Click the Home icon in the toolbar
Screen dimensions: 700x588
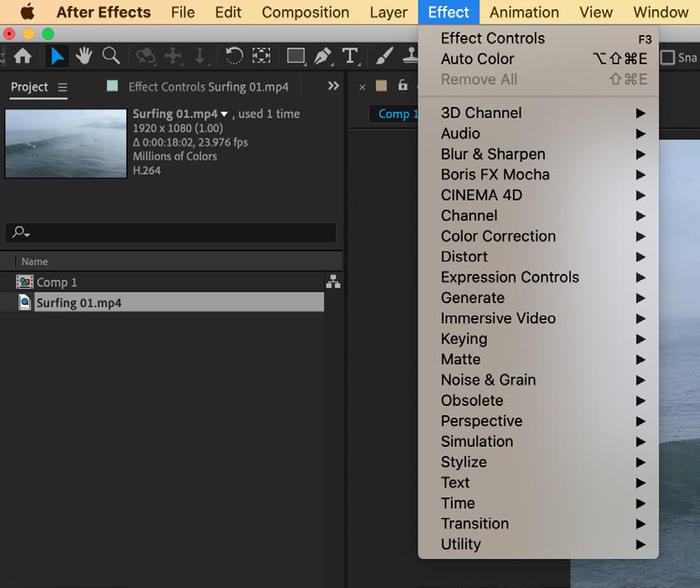(23, 56)
